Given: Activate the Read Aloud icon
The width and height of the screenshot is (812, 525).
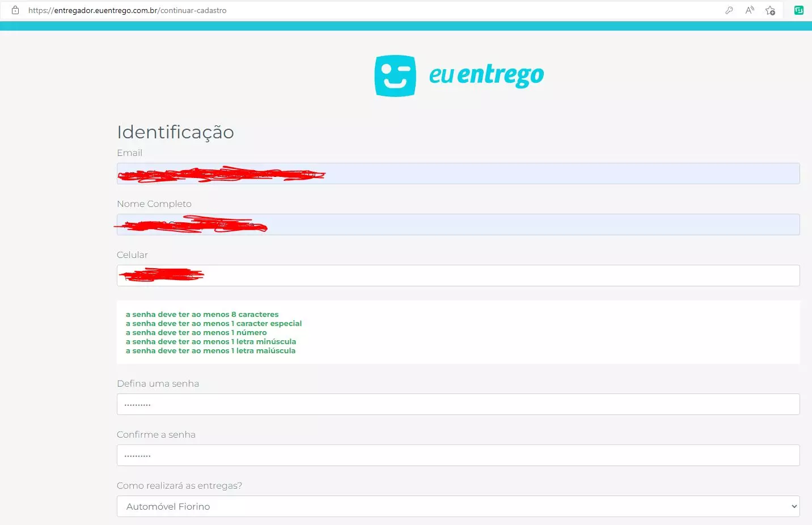Looking at the screenshot, I should [x=750, y=10].
